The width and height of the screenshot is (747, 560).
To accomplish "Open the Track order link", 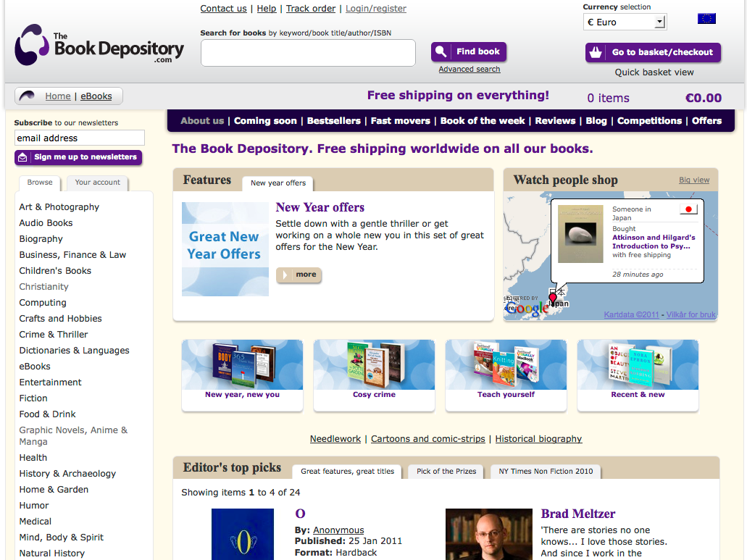I will 311,9.
